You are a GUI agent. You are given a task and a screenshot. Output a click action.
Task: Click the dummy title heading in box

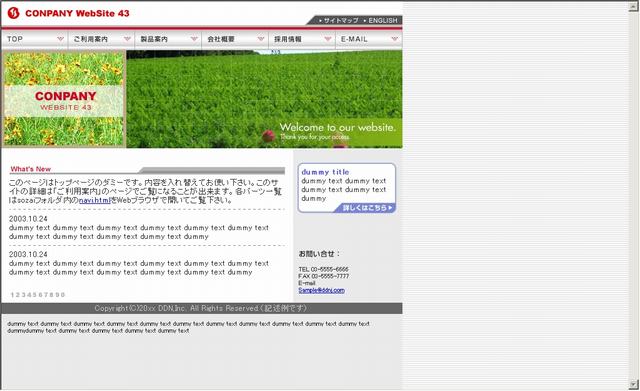(325, 172)
